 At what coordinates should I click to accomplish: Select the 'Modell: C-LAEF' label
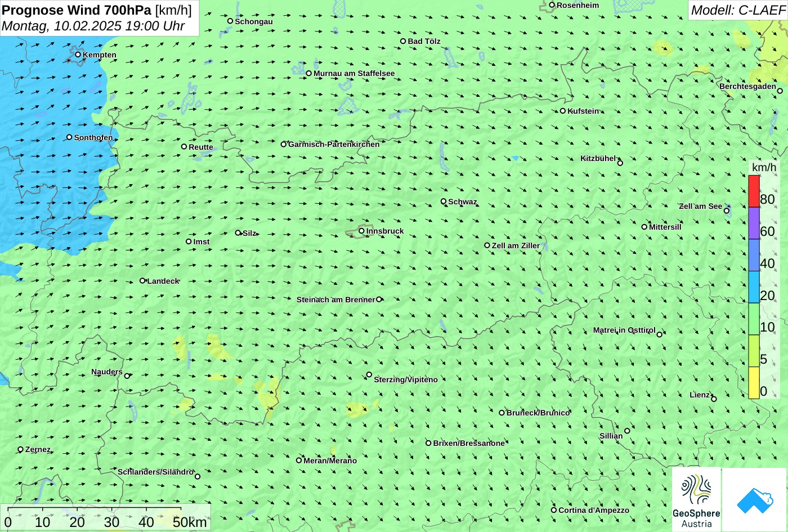pyautogui.click(x=737, y=10)
